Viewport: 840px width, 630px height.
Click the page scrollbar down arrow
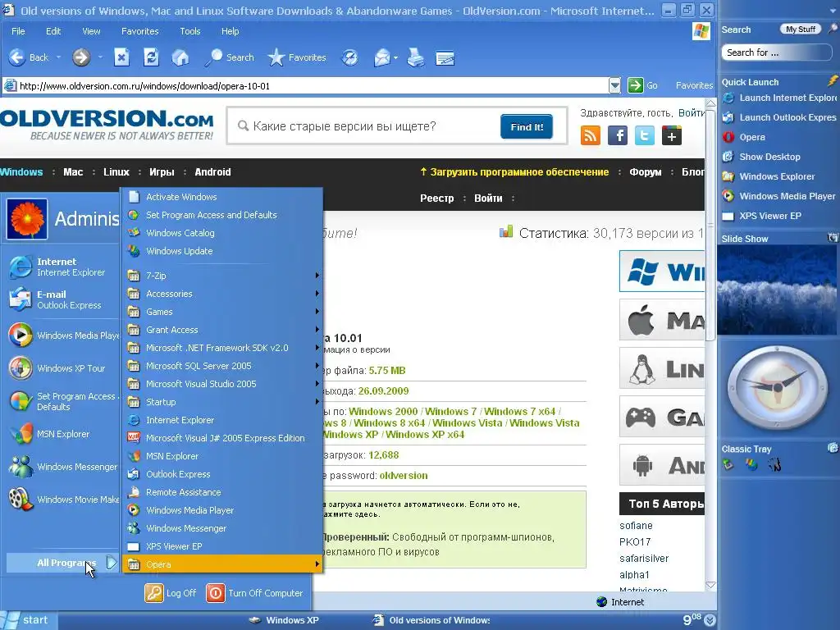[710, 585]
